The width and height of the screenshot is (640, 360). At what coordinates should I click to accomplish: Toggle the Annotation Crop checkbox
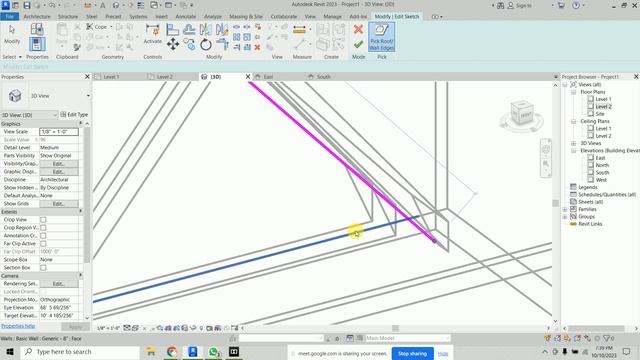(43, 236)
